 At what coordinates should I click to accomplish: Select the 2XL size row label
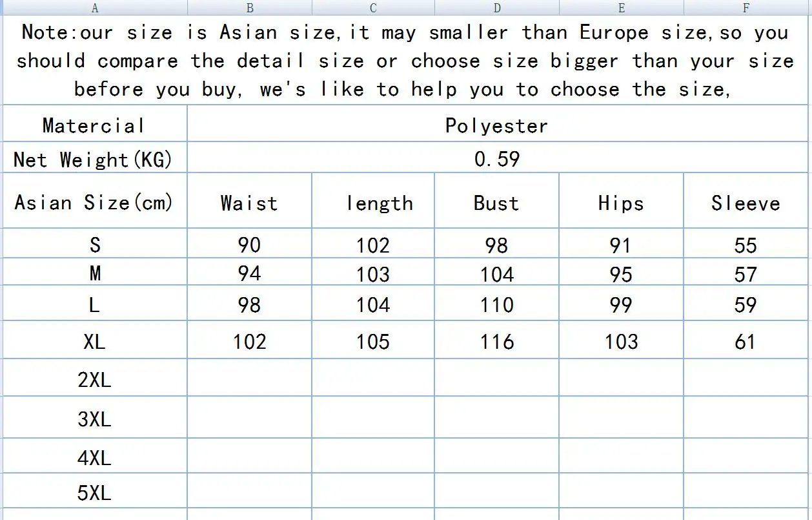tap(94, 379)
